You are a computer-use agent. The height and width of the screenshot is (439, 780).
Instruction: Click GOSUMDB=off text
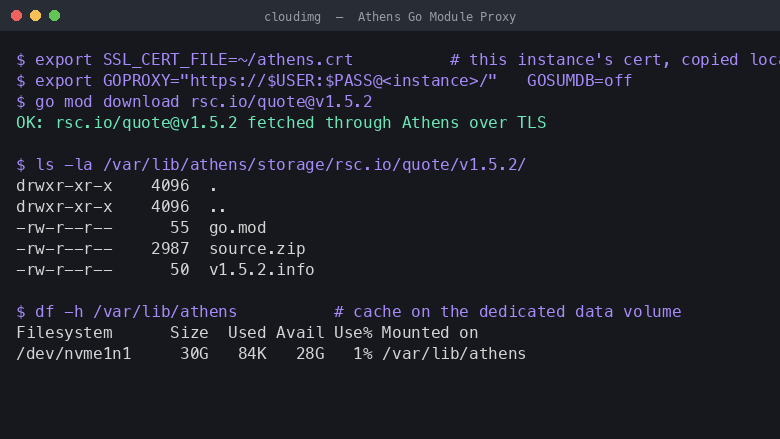(580, 81)
